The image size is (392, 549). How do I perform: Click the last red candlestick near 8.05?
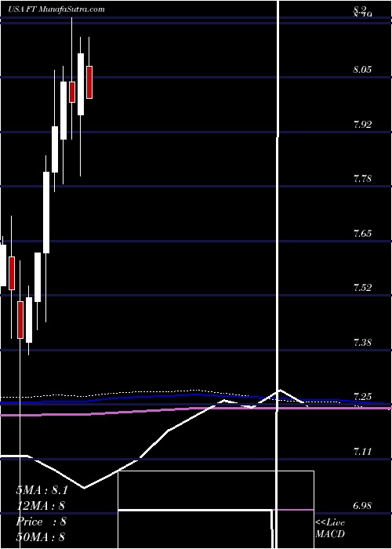click(x=89, y=82)
